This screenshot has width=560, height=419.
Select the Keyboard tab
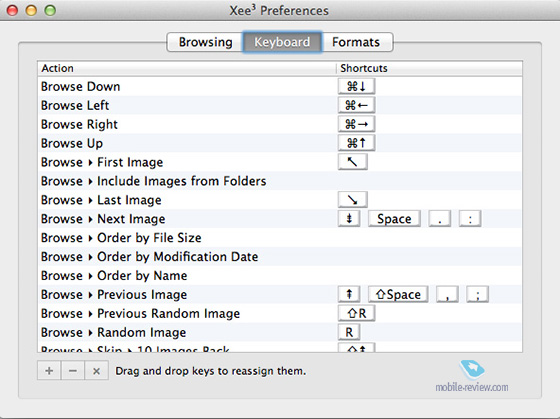(x=282, y=42)
